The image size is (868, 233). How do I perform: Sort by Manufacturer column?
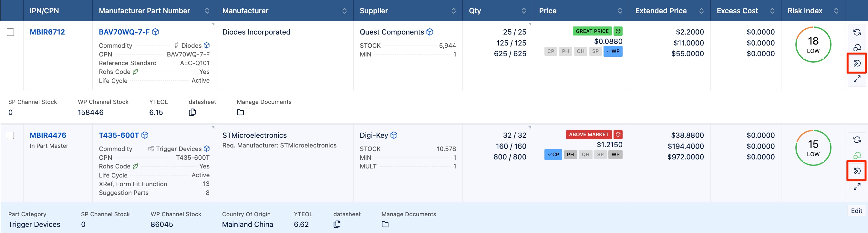pos(344,11)
